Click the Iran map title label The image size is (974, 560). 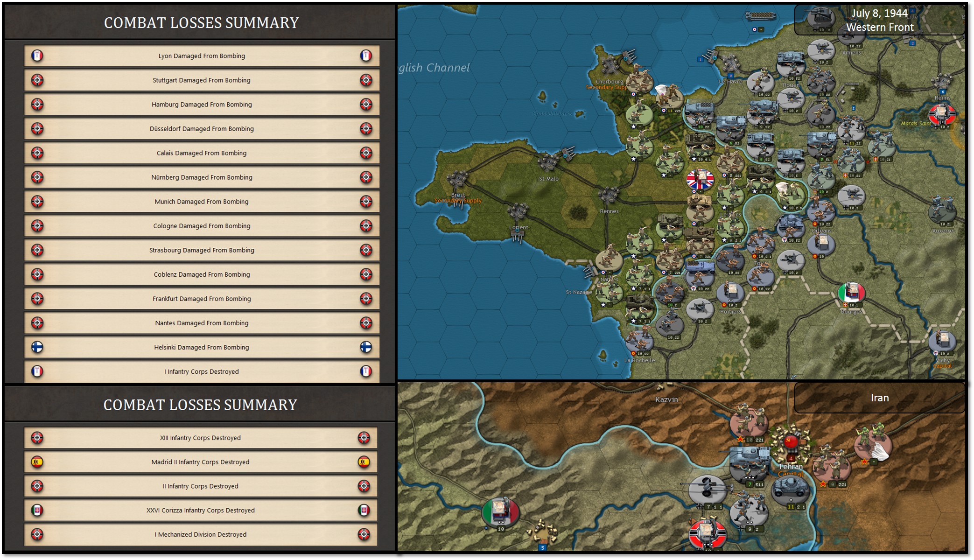click(879, 398)
